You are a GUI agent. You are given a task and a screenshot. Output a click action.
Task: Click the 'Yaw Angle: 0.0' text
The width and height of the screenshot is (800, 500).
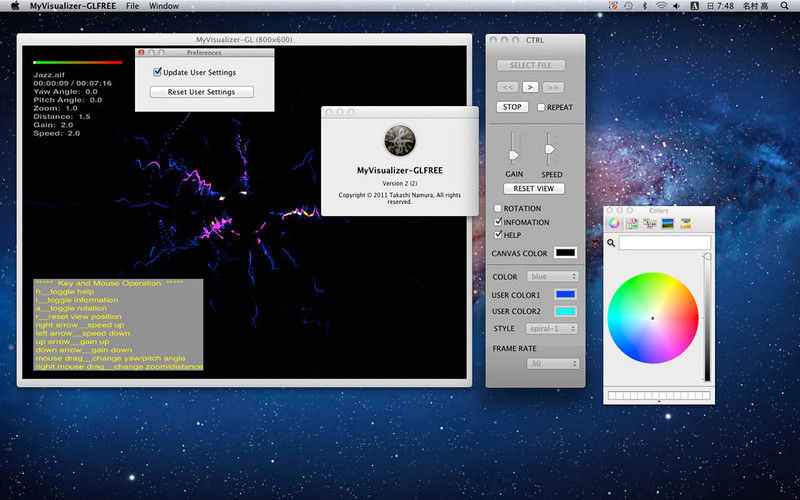click(x=65, y=91)
